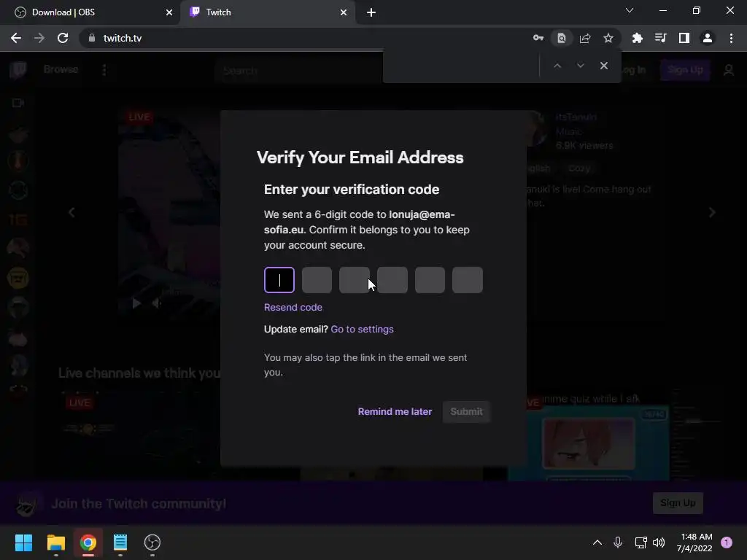Open the Go to settings link

pyautogui.click(x=362, y=329)
